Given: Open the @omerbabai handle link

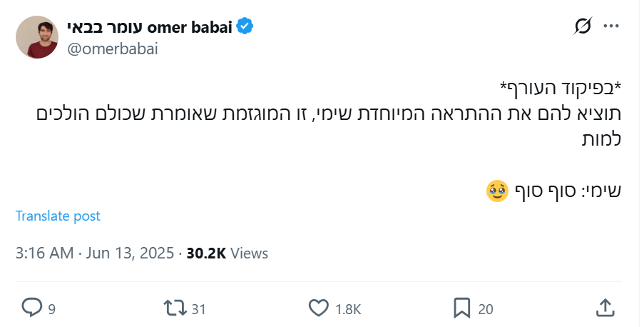Looking at the screenshot, I should (113, 49).
